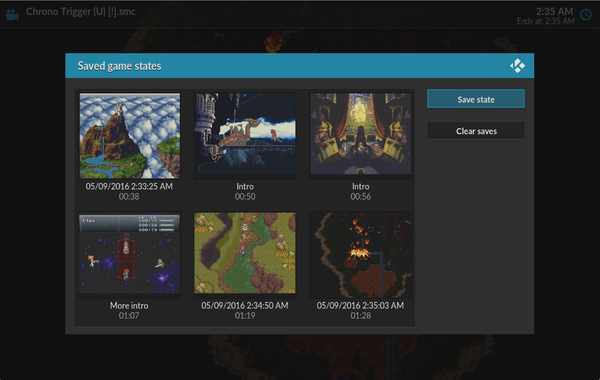The height and width of the screenshot is (380, 600).
Task: Click the More intro label text
Action: (129, 305)
